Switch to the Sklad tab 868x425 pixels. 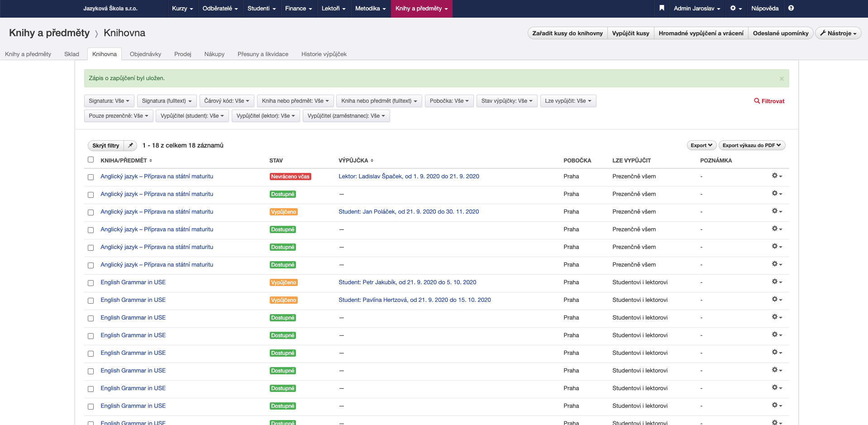point(72,54)
